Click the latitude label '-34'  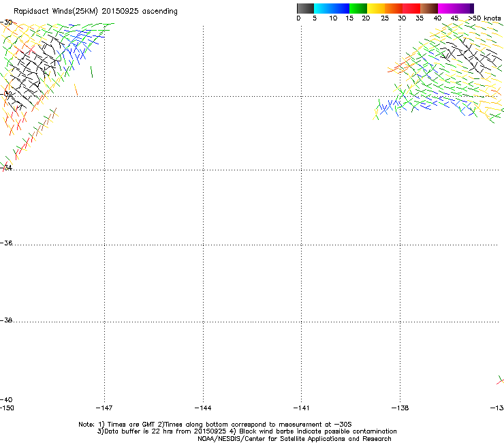click(6, 168)
